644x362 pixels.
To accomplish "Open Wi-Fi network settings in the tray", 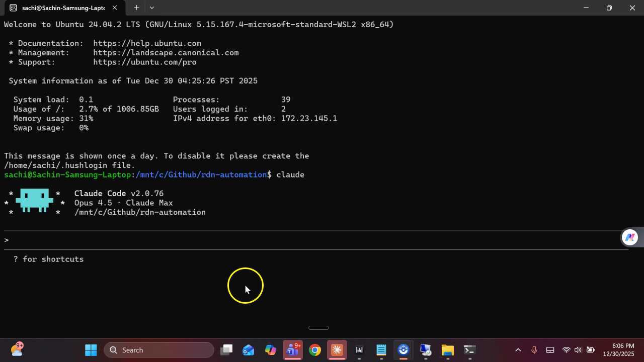I will pyautogui.click(x=567, y=350).
